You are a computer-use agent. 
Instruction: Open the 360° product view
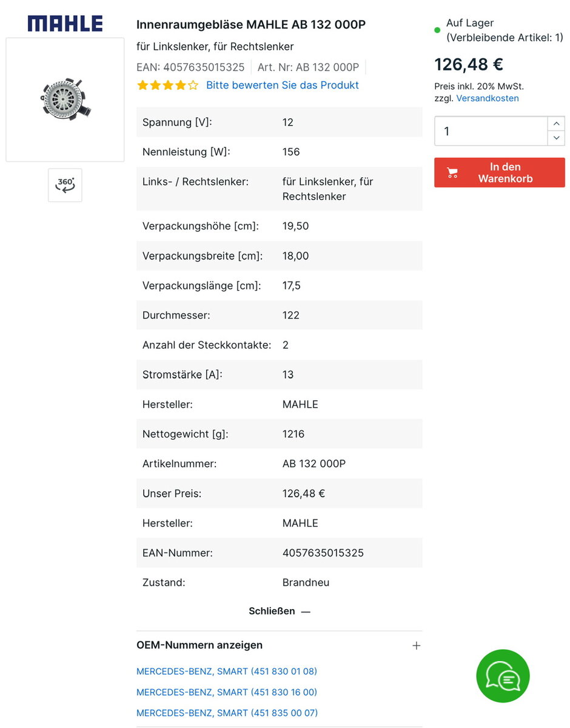65,185
